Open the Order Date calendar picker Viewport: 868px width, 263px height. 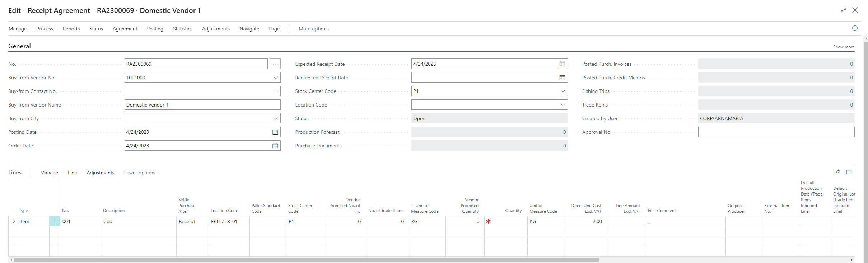(x=275, y=146)
